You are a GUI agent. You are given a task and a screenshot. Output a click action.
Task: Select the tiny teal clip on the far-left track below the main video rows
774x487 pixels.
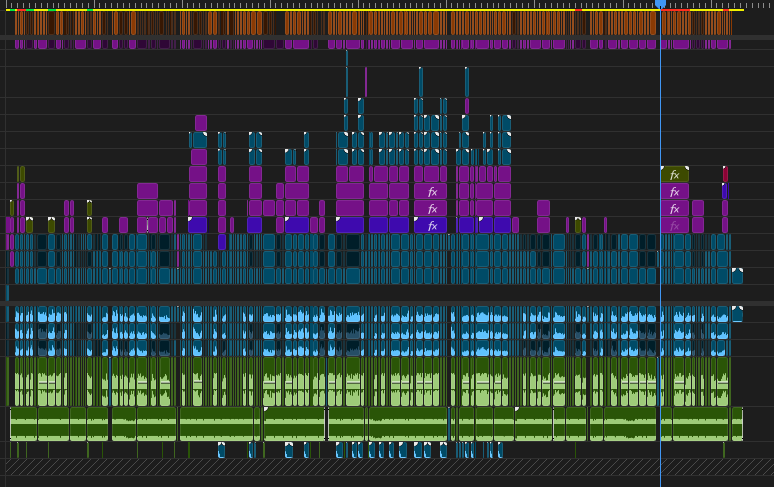pos(7,293)
